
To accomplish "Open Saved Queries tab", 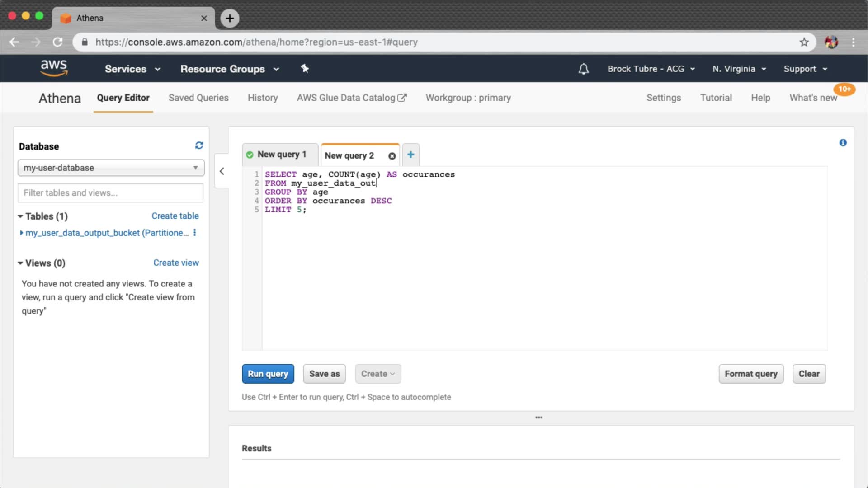I will 198,98.
